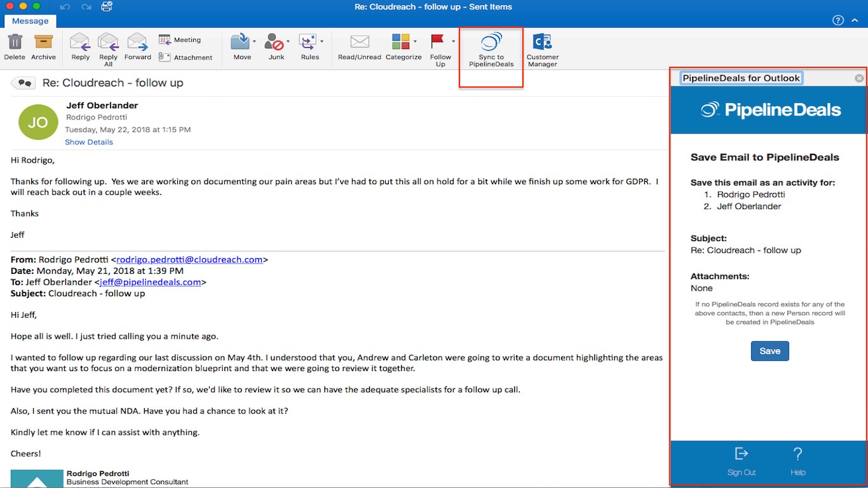Expand the Follow Up dropdown arrow
This screenshot has height=488, width=868.
tap(453, 41)
